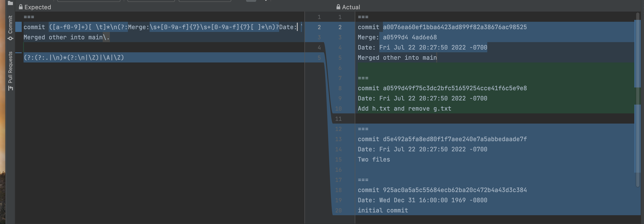Open the Pull Requests tool window tab
Image resolution: width=644 pixels, height=224 pixels.
(x=10, y=67)
